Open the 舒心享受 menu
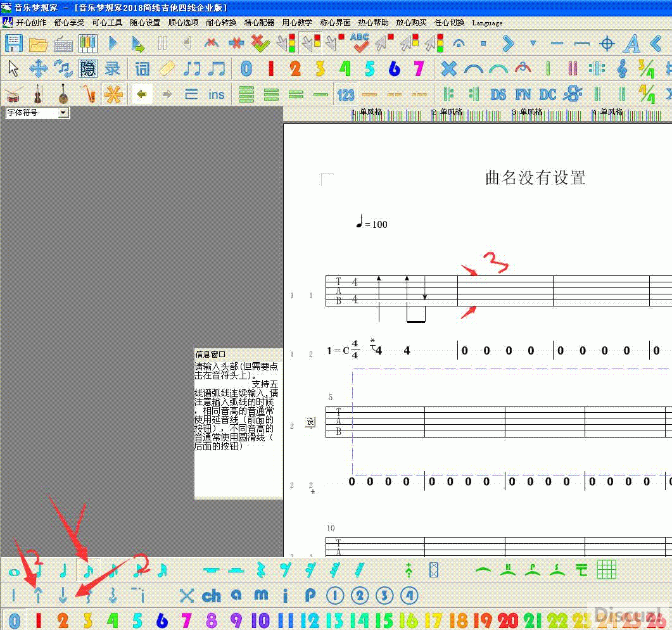The height and width of the screenshot is (630, 672). [70, 23]
